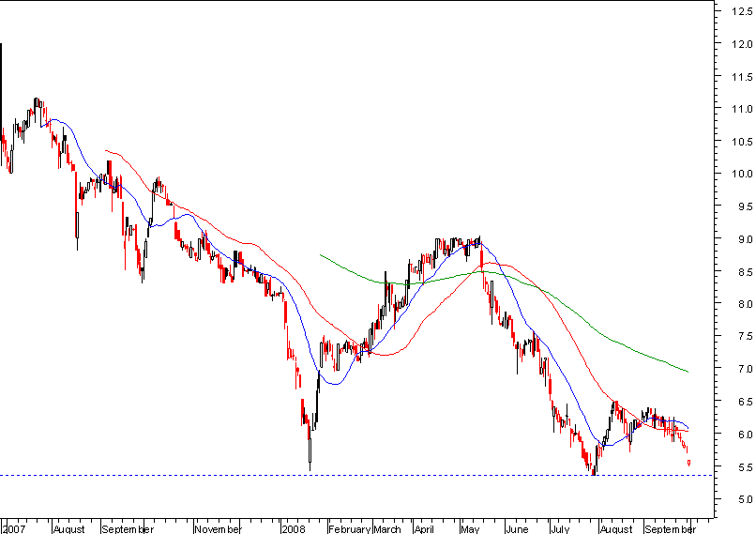Select the June label on date axis
Viewport: 756px width, 534px height.
pos(518,529)
